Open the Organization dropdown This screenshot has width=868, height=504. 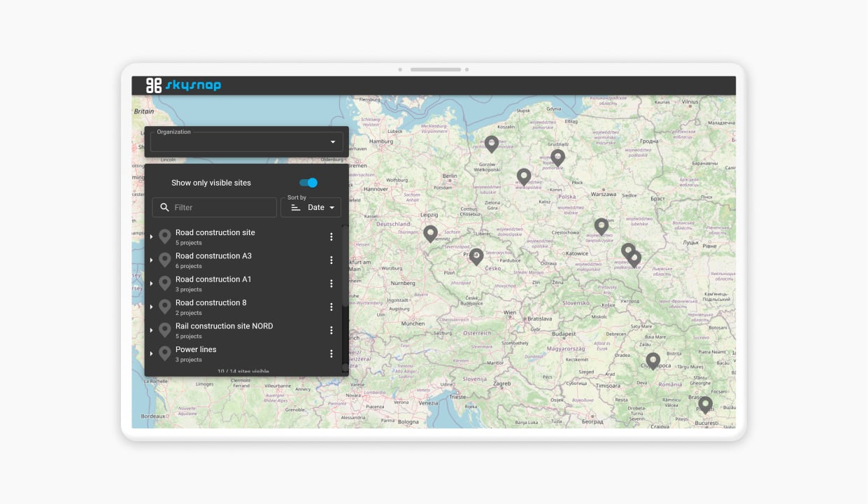tap(246, 141)
